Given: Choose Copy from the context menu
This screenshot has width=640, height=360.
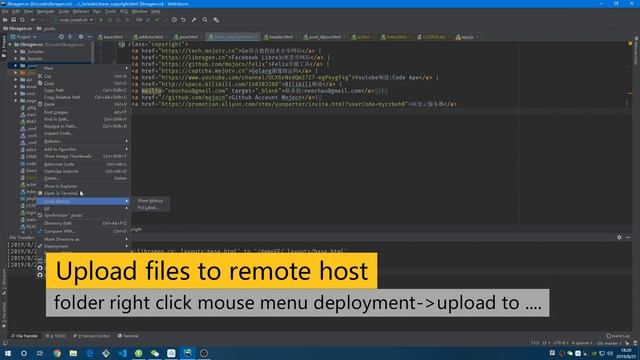Looking at the screenshot, I should (x=83, y=83).
